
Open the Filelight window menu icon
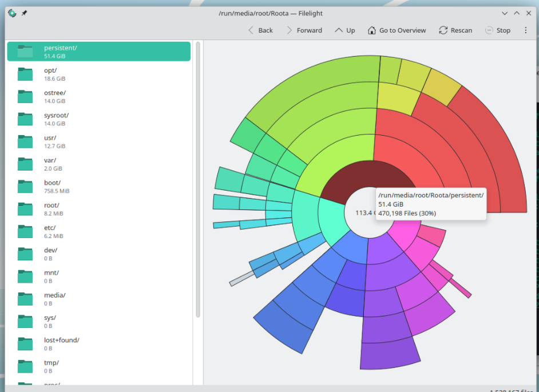click(12, 13)
